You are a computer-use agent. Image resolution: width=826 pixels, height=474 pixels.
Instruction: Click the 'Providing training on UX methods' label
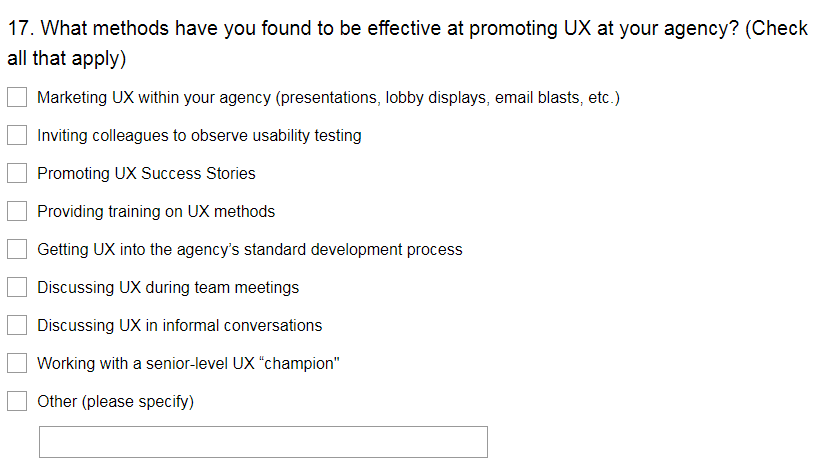(x=156, y=211)
